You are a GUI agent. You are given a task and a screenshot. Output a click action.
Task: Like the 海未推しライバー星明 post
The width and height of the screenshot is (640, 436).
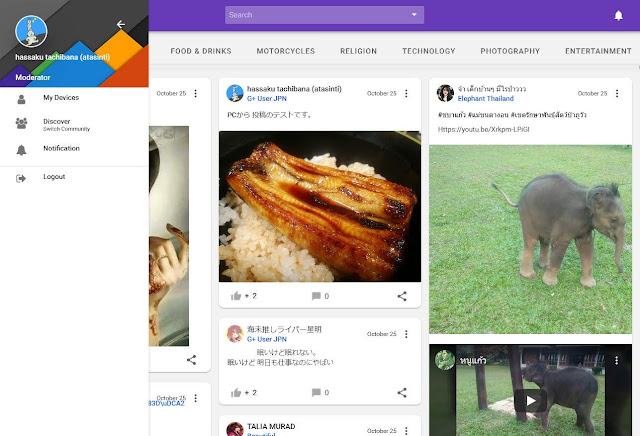pyautogui.click(x=236, y=393)
